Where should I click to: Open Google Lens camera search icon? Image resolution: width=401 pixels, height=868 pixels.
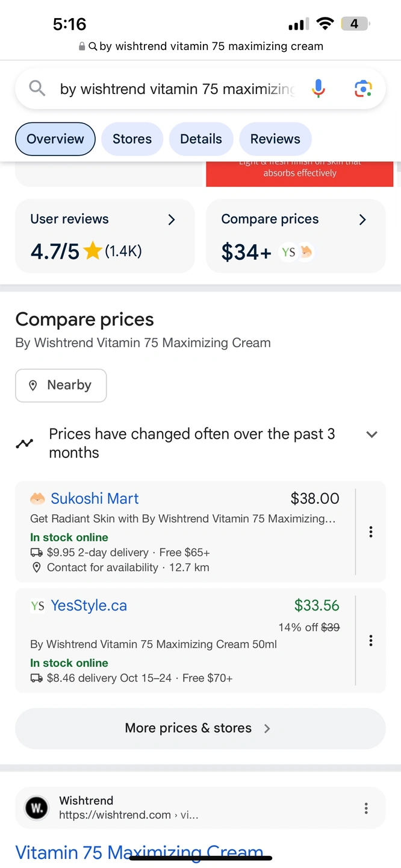click(363, 89)
